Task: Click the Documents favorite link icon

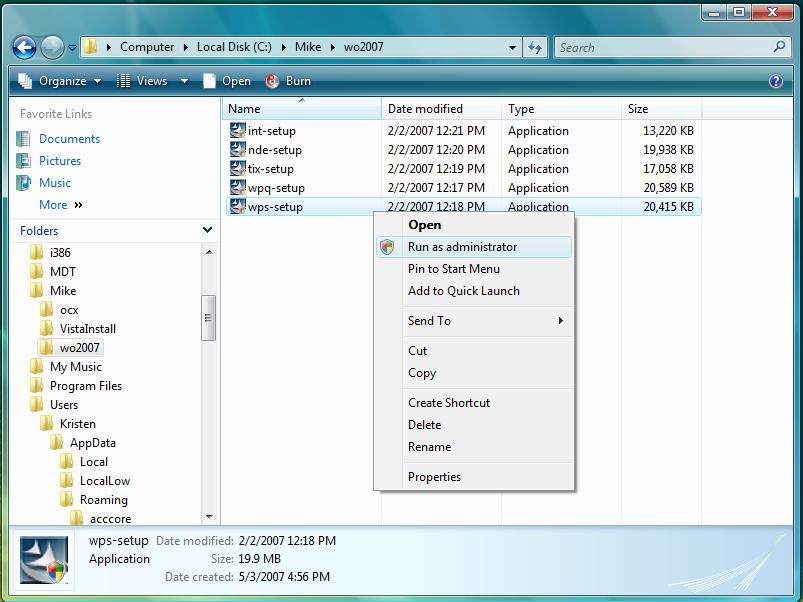Action: click(x=24, y=139)
